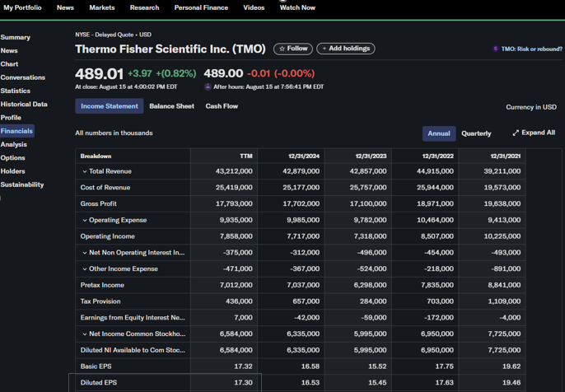Go to Chart in sidebar
The width and height of the screenshot is (565, 392).
(9, 64)
